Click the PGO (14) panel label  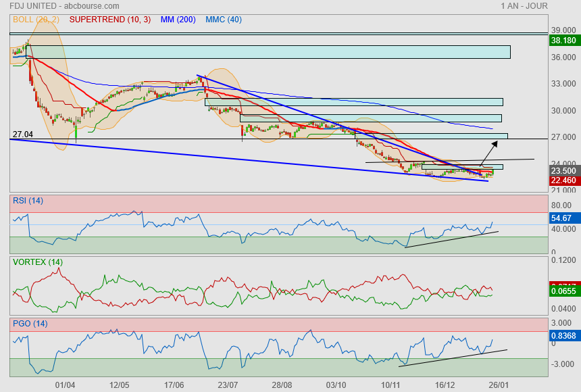[x=30, y=323]
